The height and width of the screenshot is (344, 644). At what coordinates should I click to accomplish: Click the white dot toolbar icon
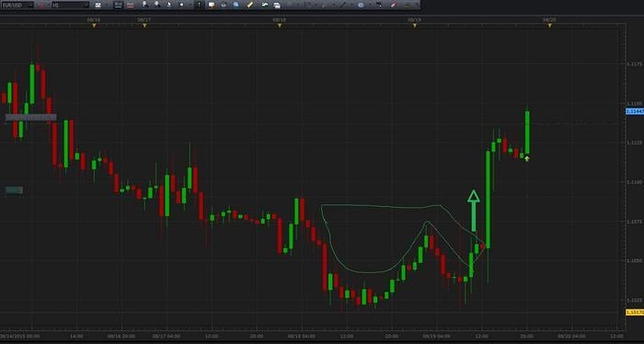182,5
